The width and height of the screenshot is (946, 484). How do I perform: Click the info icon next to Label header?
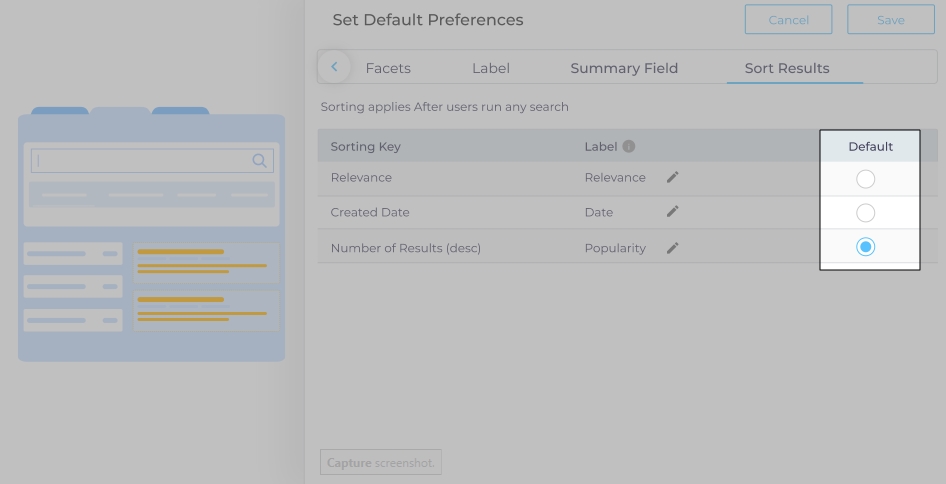click(629, 147)
